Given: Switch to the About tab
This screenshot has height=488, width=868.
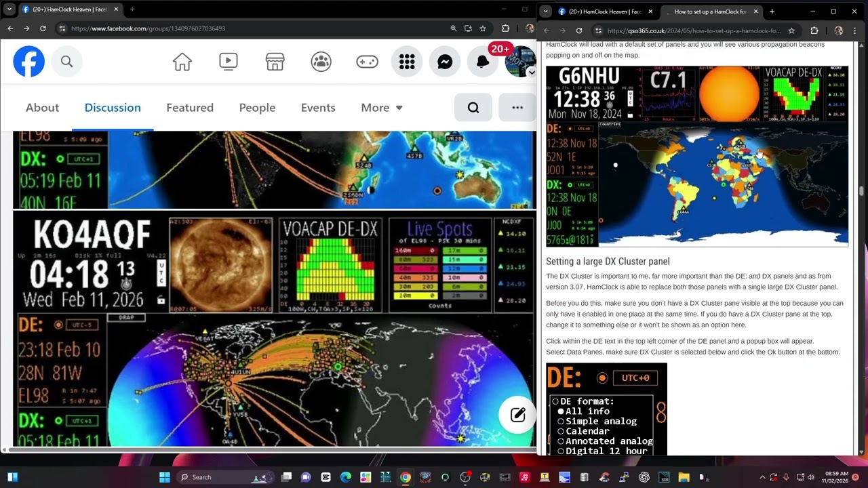Looking at the screenshot, I should pos(42,108).
